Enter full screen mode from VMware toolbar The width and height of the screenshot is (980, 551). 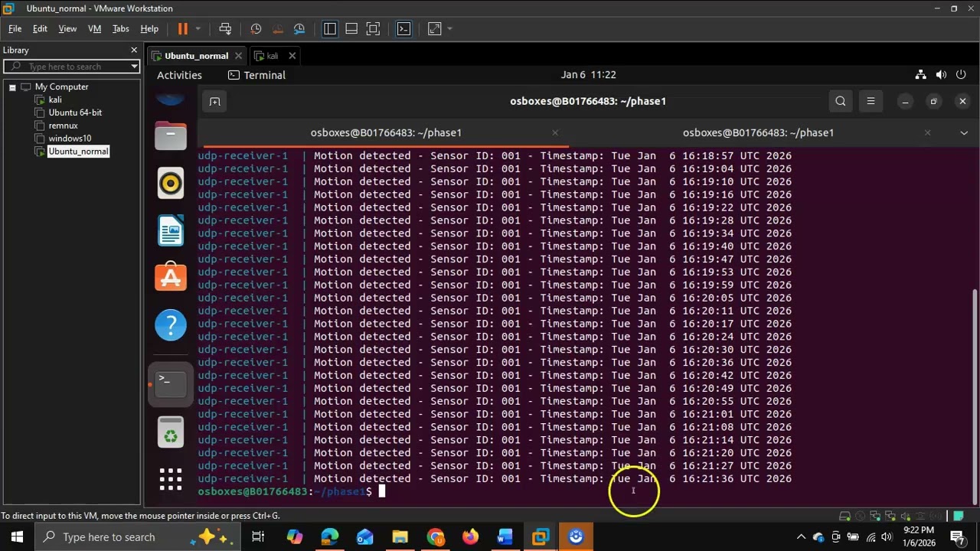point(373,29)
